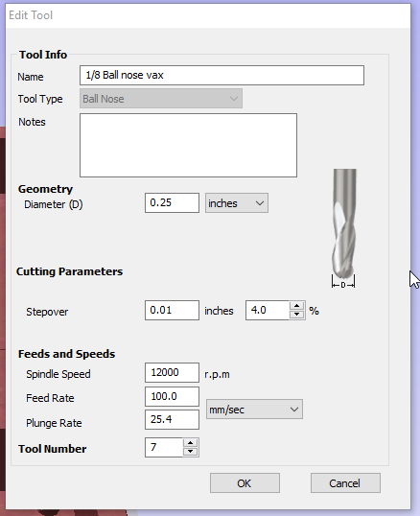Select the Diameter (D) value field
The height and width of the screenshot is (516, 420).
coord(172,202)
